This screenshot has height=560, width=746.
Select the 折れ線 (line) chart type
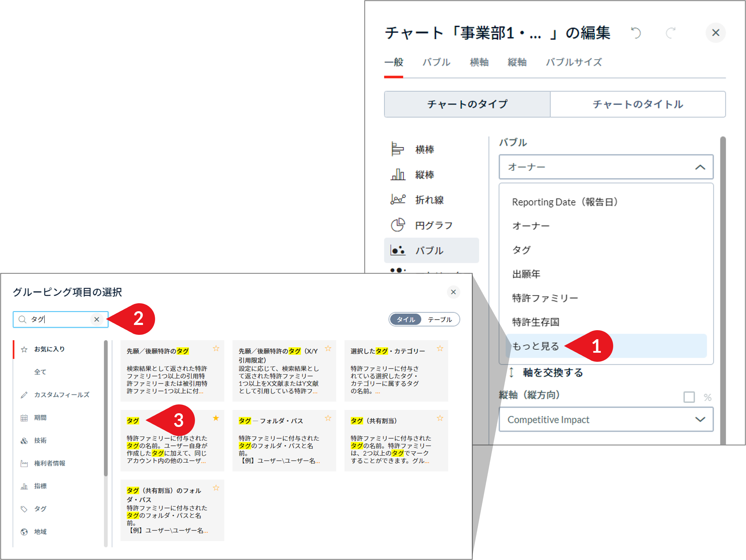[x=429, y=200]
